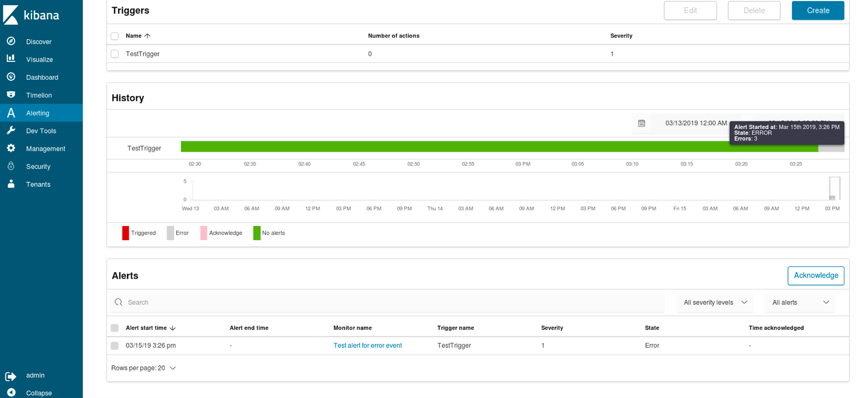868x398 pixels.
Task: Go to Discover menu item
Action: [39, 42]
